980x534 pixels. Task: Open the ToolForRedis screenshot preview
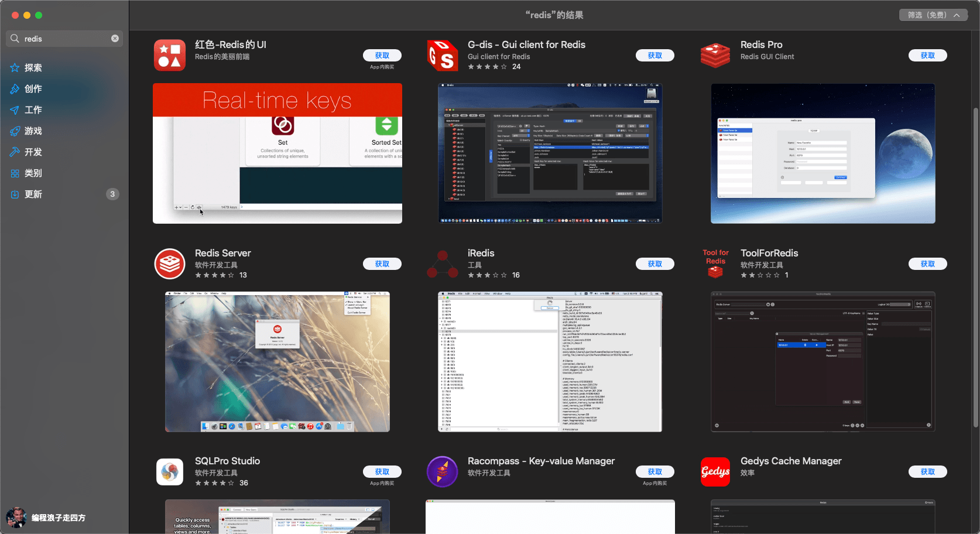point(823,362)
